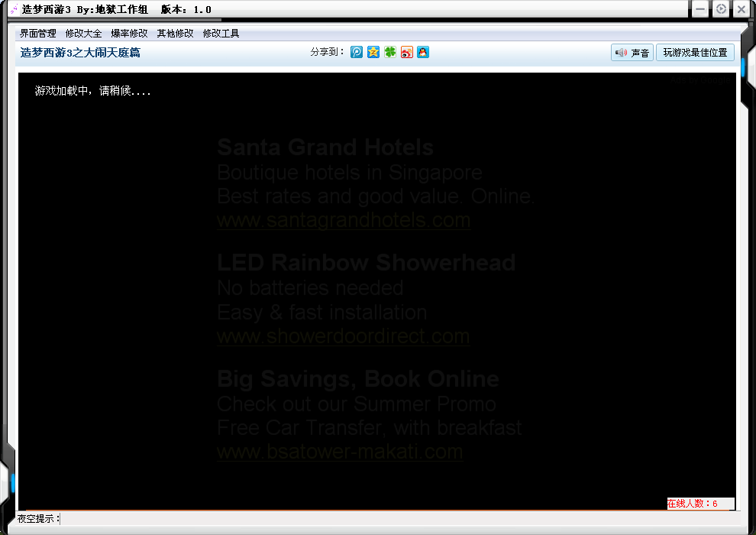The image size is (756, 535).
Task: Click the 玩游戏最佳位置 button
Action: point(695,53)
